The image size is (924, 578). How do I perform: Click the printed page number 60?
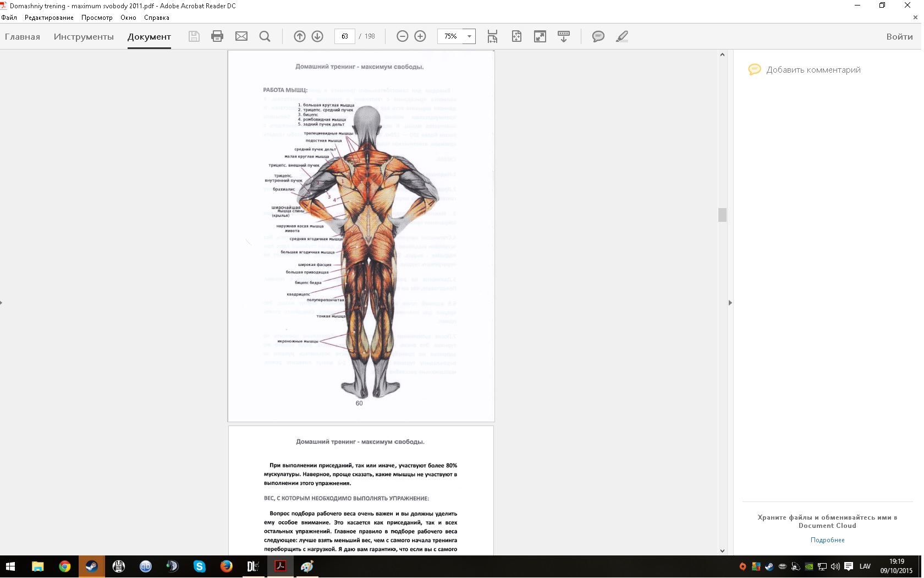[359, 403]
